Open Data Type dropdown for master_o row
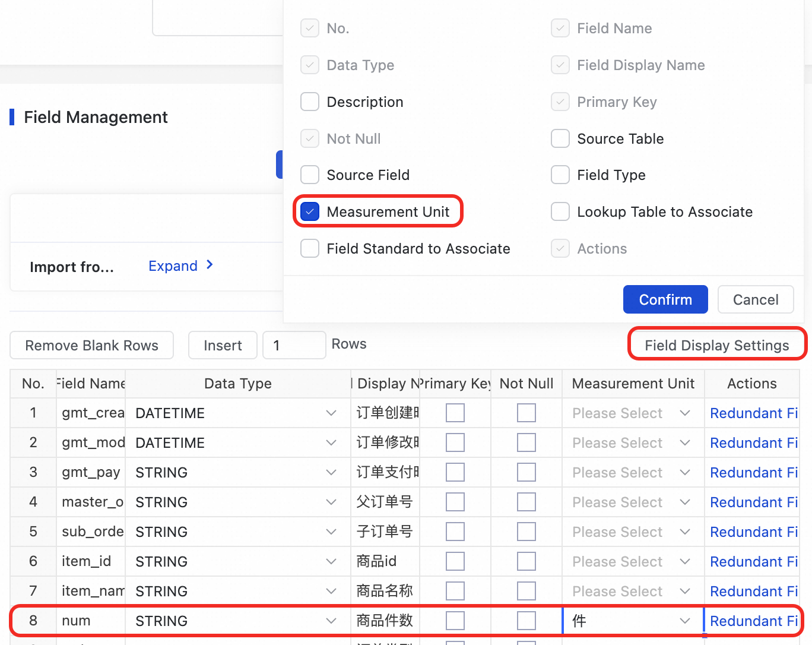The image size is (812, 645). point(237,502)
